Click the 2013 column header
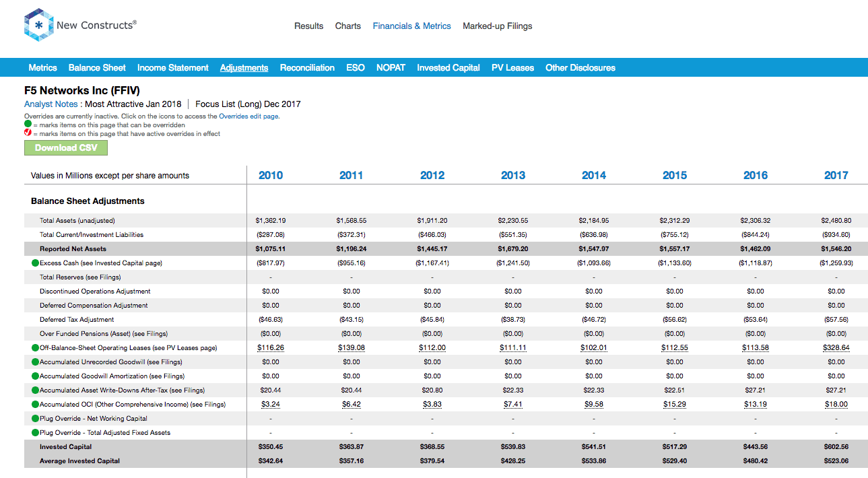Viewport: 868px width, 478px height. tap(513, 175)
